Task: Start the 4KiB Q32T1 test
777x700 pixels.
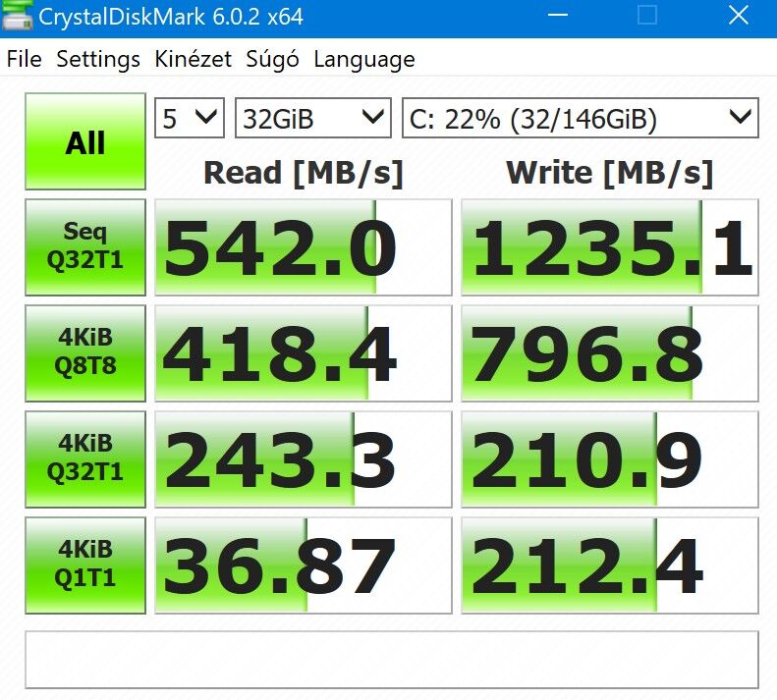Action: [x=85, y=459]
